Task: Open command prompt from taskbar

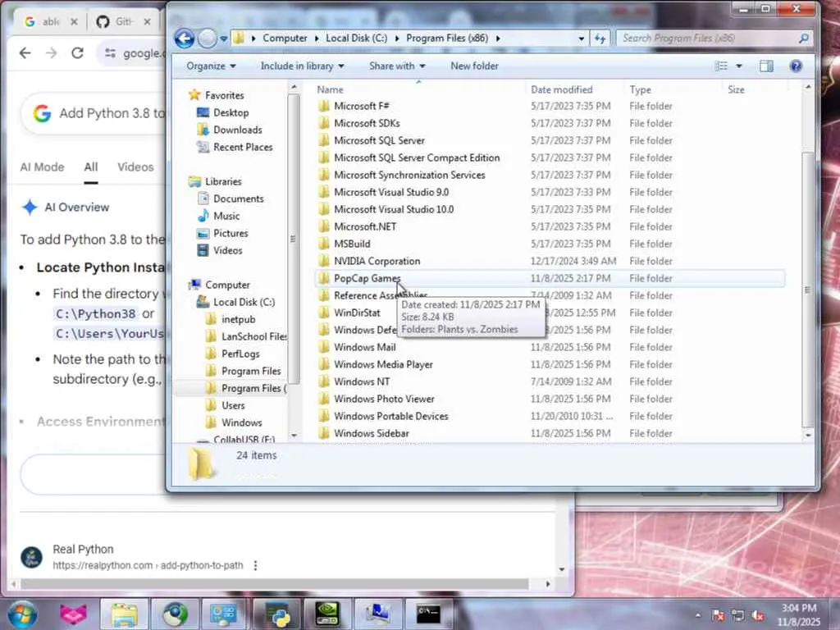Action: (x=428, y=614)
